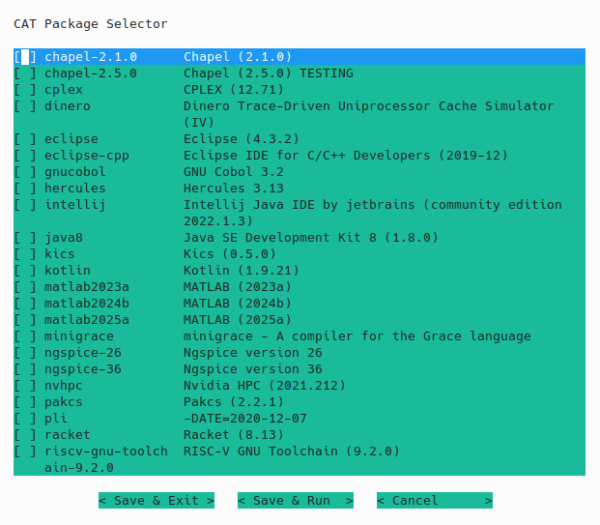This screenshot has height=525, width=600.
Task: Mark the kotlin checkbox
Action: (x=25, y=271)
